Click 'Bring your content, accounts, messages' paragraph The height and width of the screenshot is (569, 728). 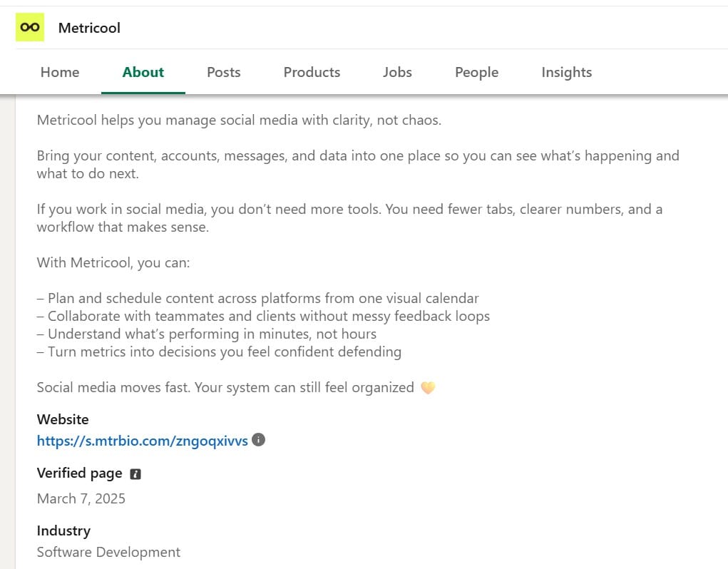(x=358, y=164)
